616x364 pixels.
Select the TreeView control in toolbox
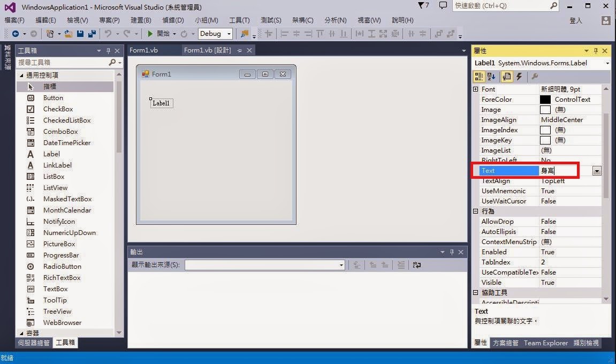tap(57, 312)
